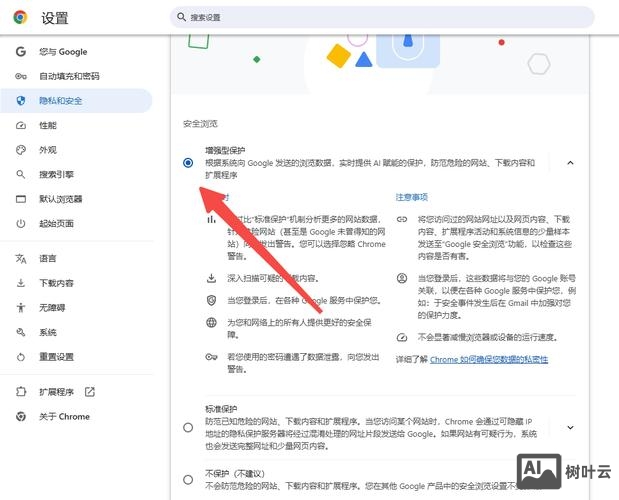Click the magnifier icon beside 搜索引擎

point(21,174)
